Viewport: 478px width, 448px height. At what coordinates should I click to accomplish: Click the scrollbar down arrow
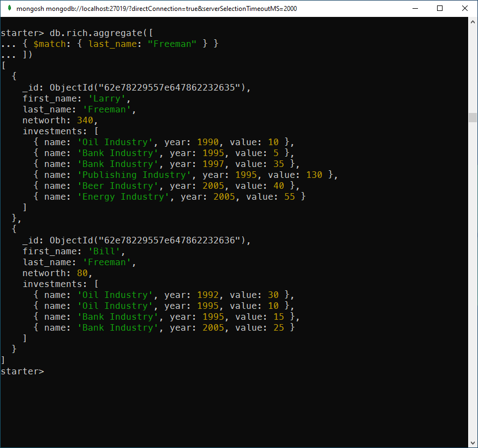click(473, 443)
